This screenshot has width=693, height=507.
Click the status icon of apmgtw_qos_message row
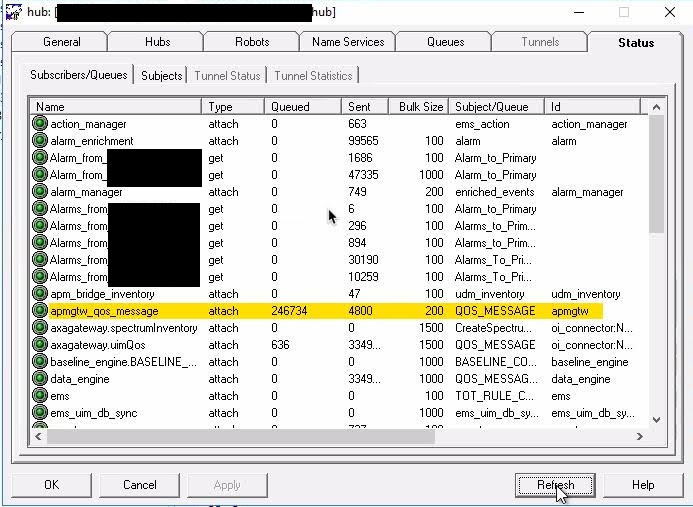[x=40, y=311]
